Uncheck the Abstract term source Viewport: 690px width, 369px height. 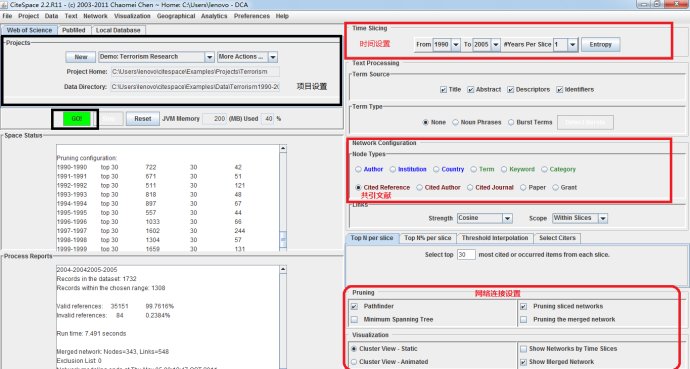tap(470, 89)
